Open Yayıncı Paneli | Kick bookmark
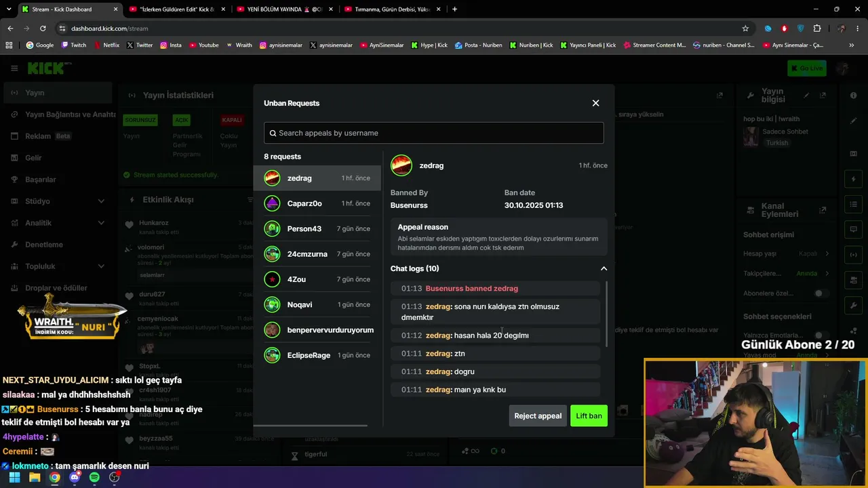 (x=588, y=45)
